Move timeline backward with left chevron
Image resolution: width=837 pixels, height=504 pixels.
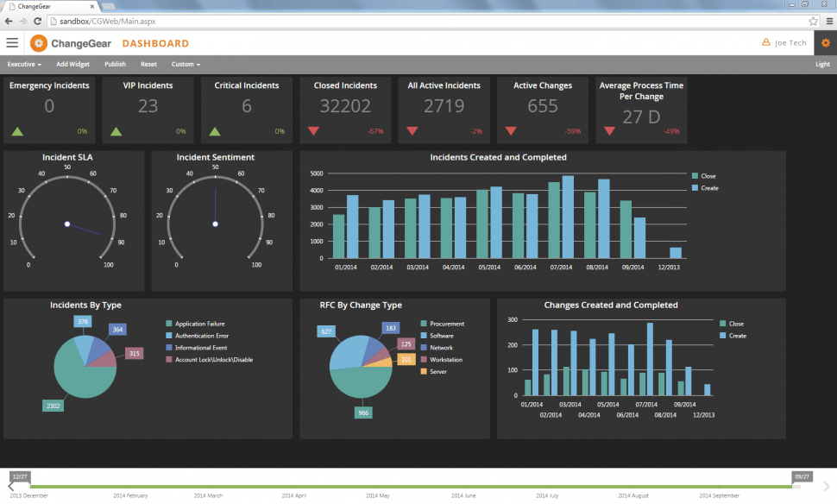(x=11, y=487)
